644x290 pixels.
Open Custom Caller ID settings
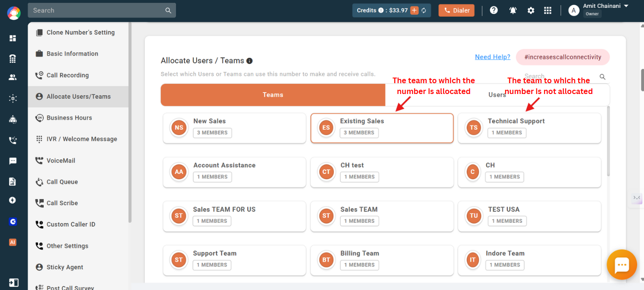pyautogui.click(x=78, y=225)
